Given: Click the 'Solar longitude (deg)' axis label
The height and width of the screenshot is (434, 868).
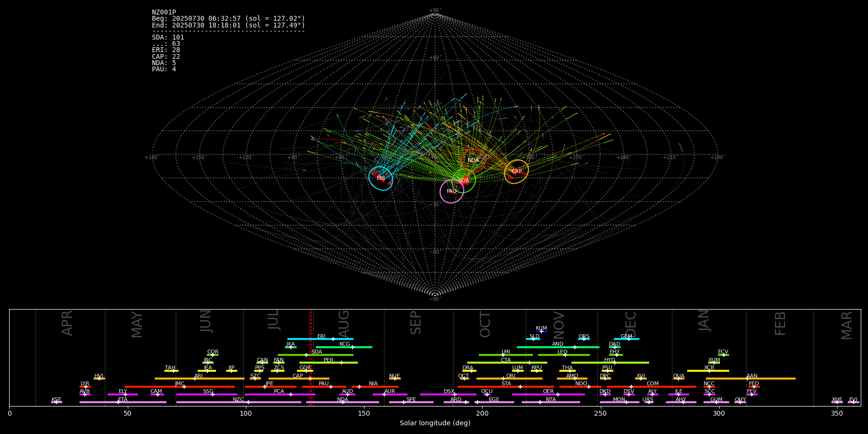Looking at the screenshot, I should (x=435, y=423).
